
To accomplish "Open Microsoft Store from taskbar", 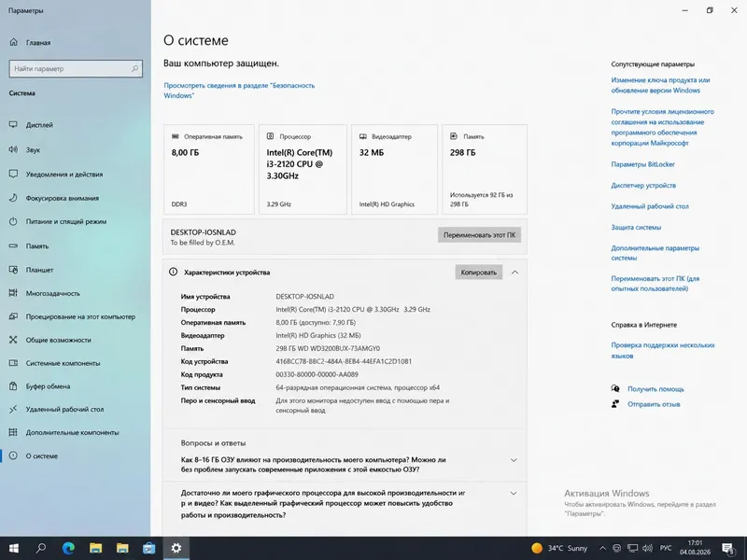I will (x=149, y=548).
